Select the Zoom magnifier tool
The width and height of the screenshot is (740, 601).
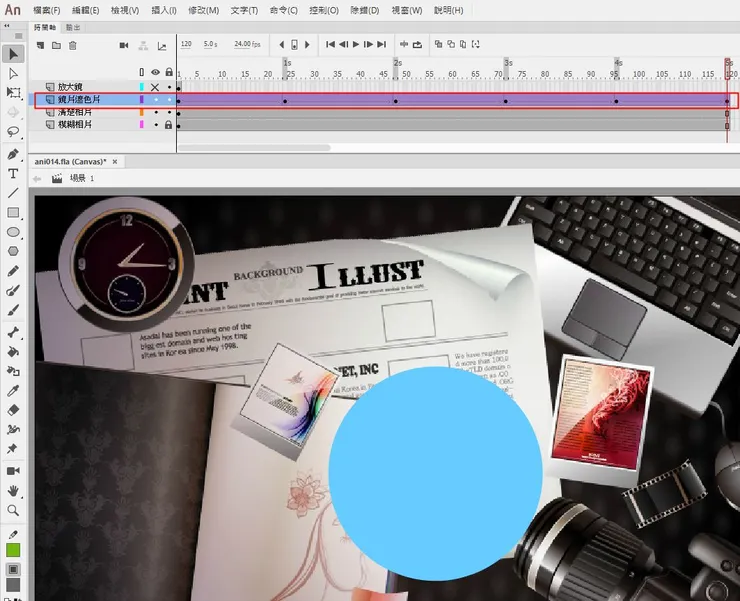pyautogui.click(x=13, y=510)
